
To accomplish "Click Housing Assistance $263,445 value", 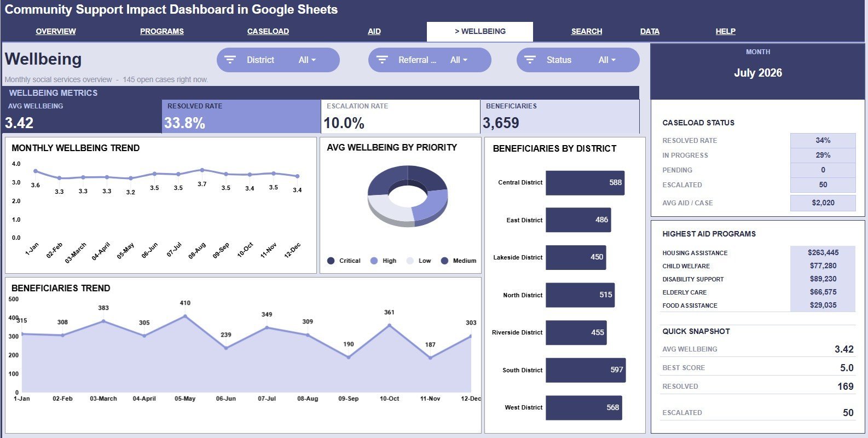I will [823, 252].
